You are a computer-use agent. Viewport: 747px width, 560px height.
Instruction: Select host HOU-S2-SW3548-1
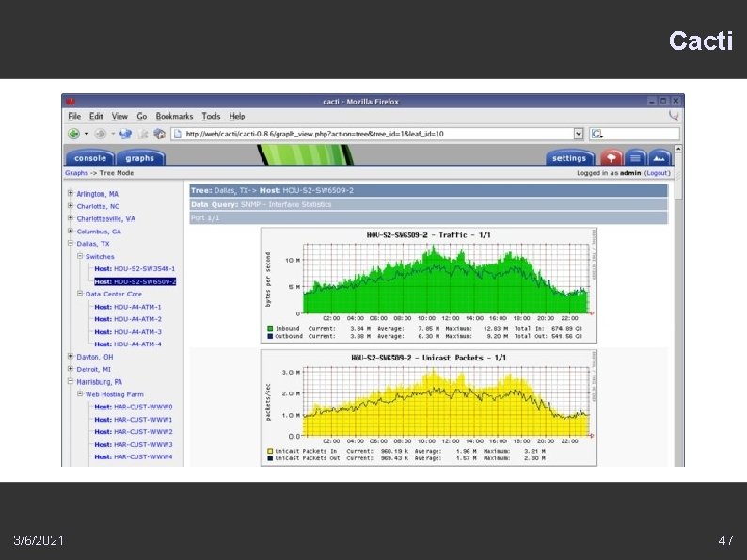135,269
